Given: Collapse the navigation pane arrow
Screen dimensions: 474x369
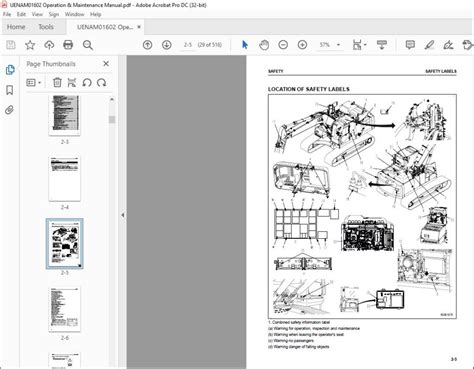Looking at the screenshot, I should click(x=123, y=215).
